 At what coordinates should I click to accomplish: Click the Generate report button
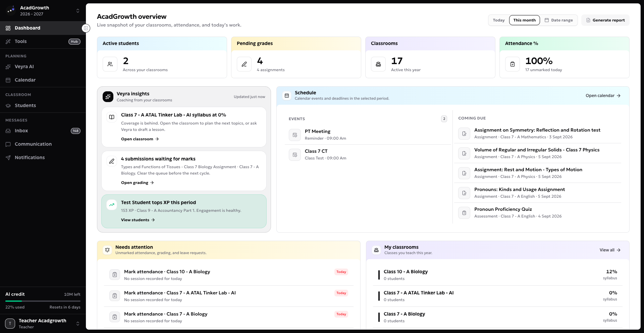[x=605, y=20]
